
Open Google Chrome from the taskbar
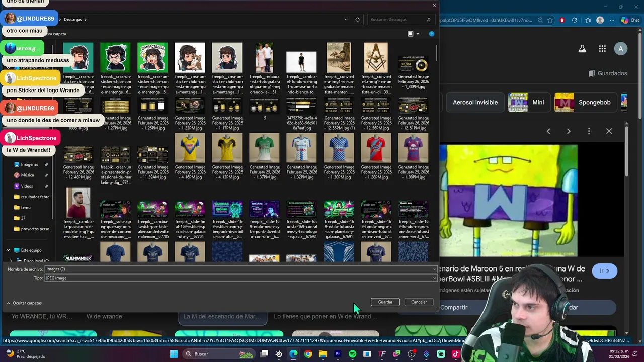coord(308,354)
